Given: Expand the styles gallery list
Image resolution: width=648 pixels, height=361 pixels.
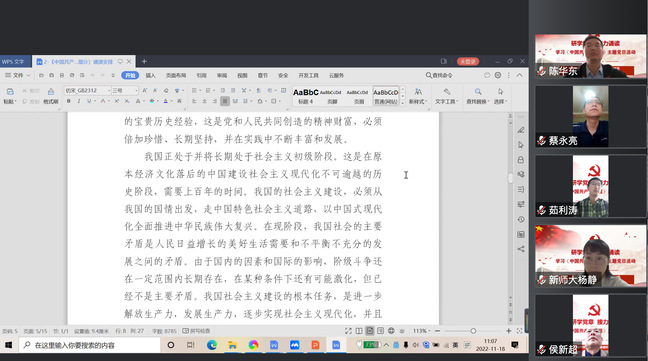Looking at the screenshot, I should (403, 103).
